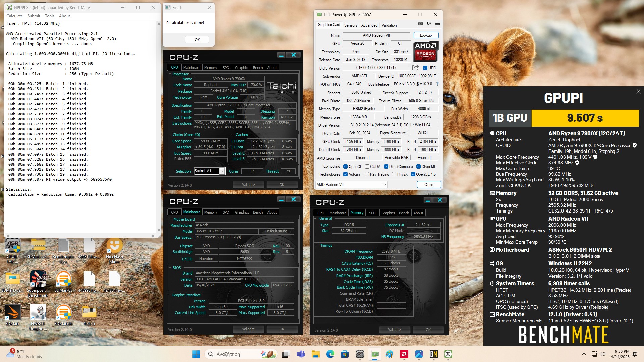Click Validate in the Memory CPU-Z window

pos(394,330)
